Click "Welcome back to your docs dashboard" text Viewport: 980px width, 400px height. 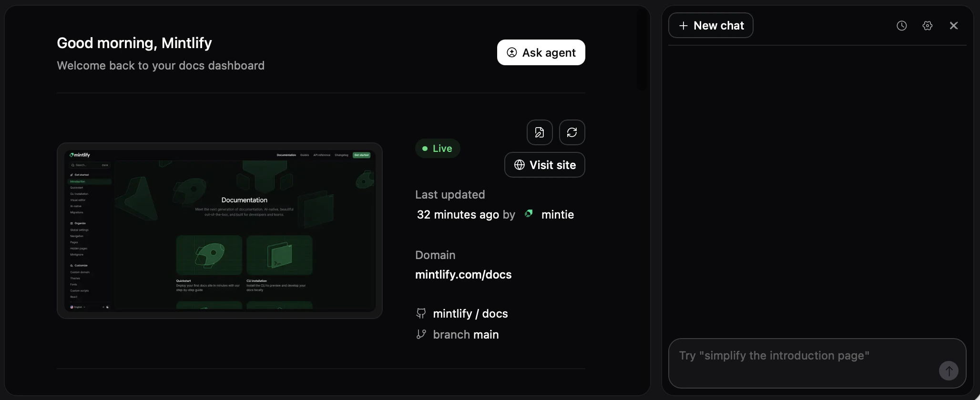(161, 65)
